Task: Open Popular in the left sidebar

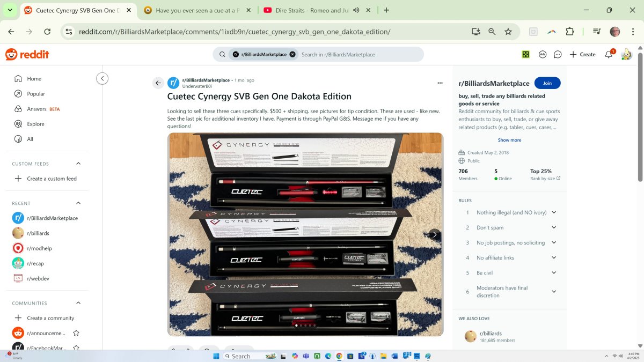Action: tap(36, 94)
